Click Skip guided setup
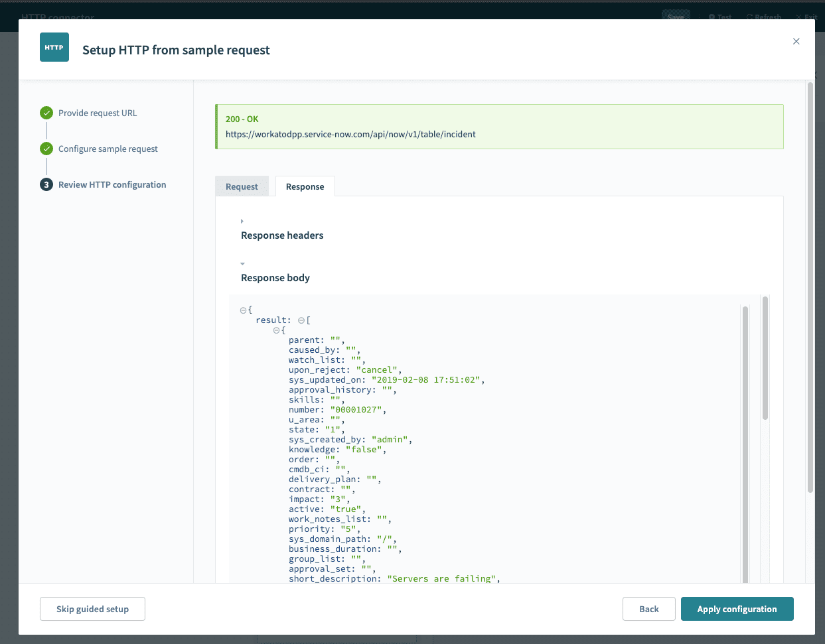The width and height of the screenshot is (825, 644). pos(92,609)
